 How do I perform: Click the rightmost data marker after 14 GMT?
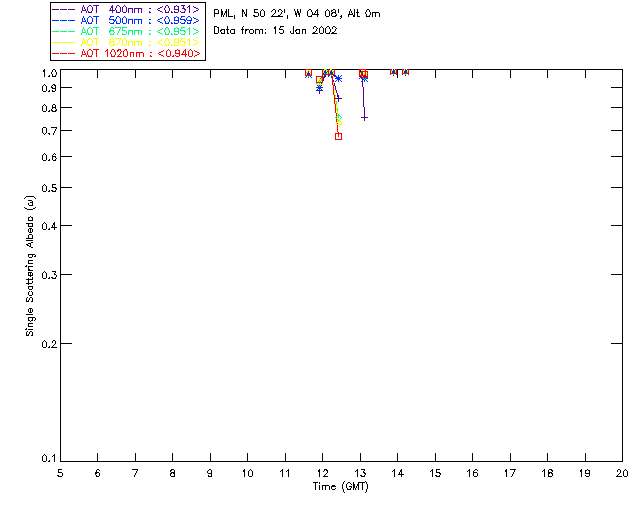coord(406,72)
